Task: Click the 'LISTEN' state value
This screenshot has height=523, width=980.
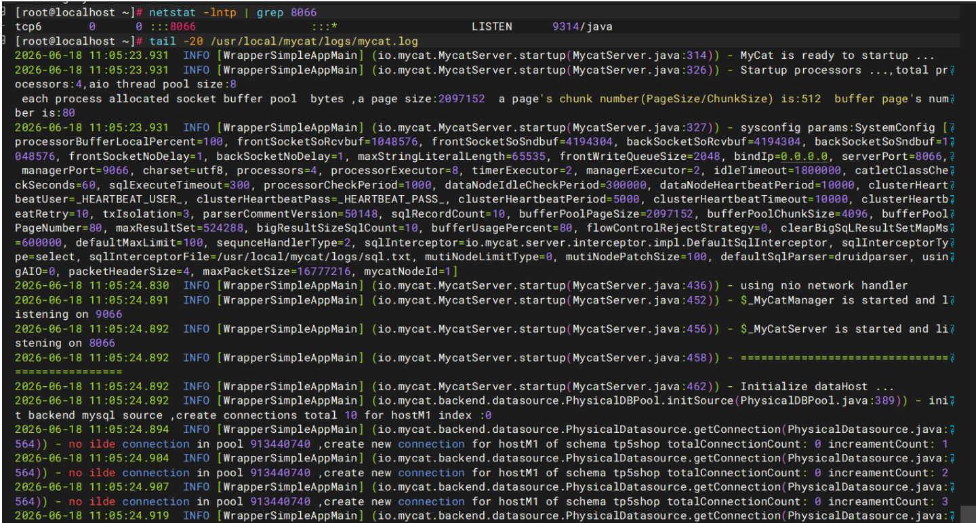Action: 492,26
